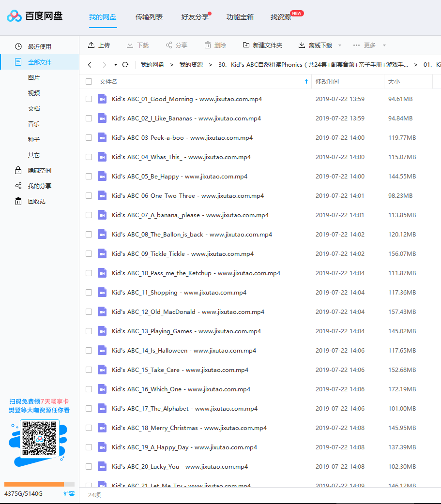The width and height of the screenshot is (441, 504).
Task: Expand the dropdown arrow next to 离线下载
Action: tap(340, 45)
